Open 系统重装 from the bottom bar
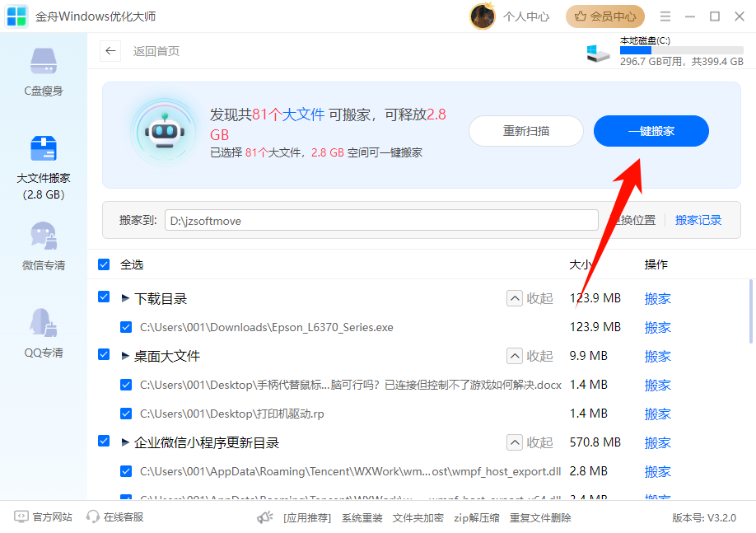The image size is (756, 533). 362,517
